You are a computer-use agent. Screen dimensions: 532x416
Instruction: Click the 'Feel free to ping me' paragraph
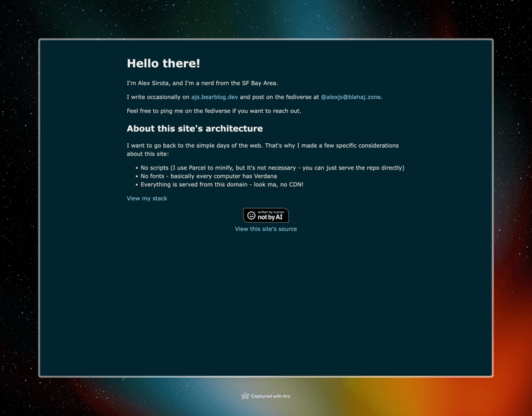[214, 111]
